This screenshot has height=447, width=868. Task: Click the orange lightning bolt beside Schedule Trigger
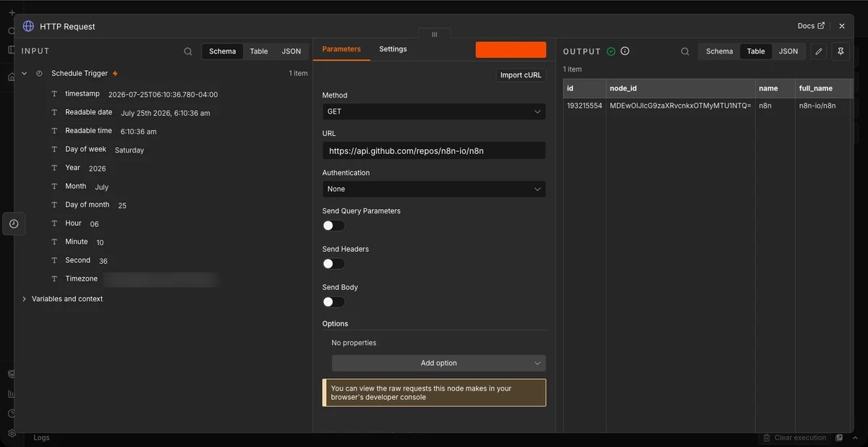click(x=115, y=74)
